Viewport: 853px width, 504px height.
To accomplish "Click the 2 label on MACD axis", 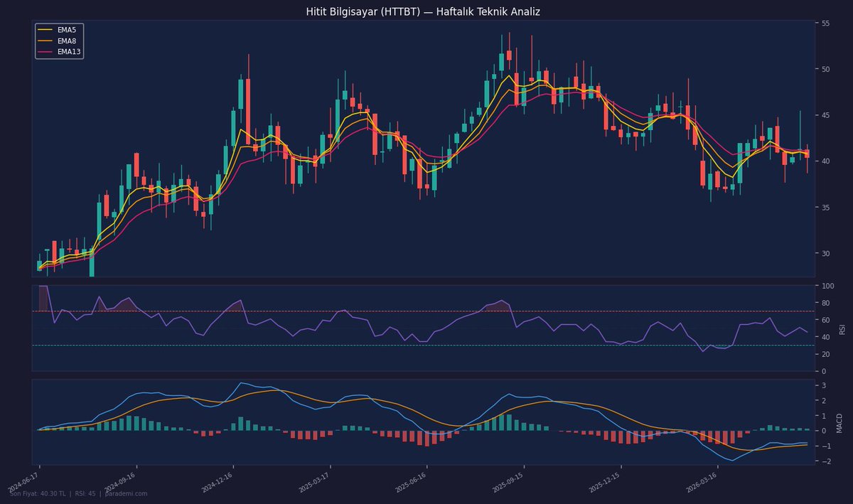I will pyautogui.click(x=824, y=401).
